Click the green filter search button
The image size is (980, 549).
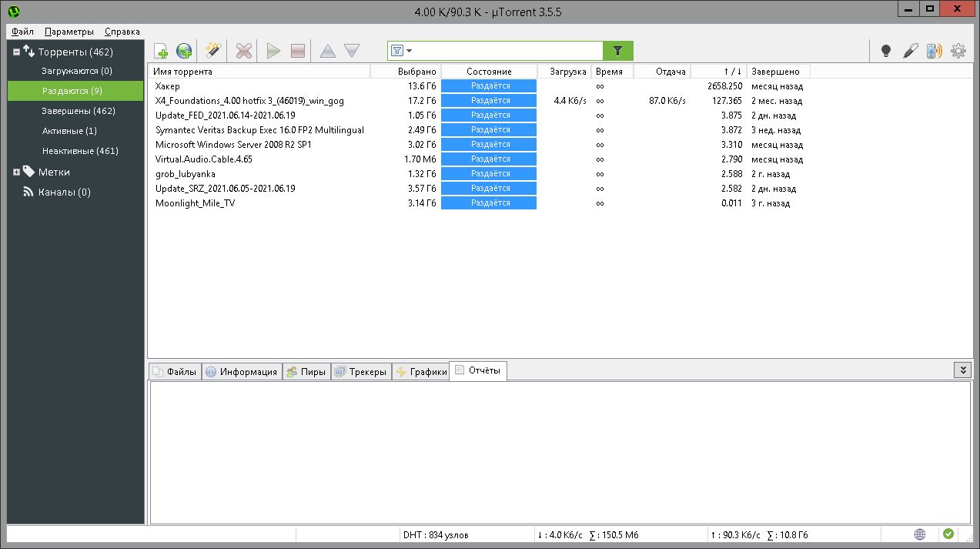618,51
